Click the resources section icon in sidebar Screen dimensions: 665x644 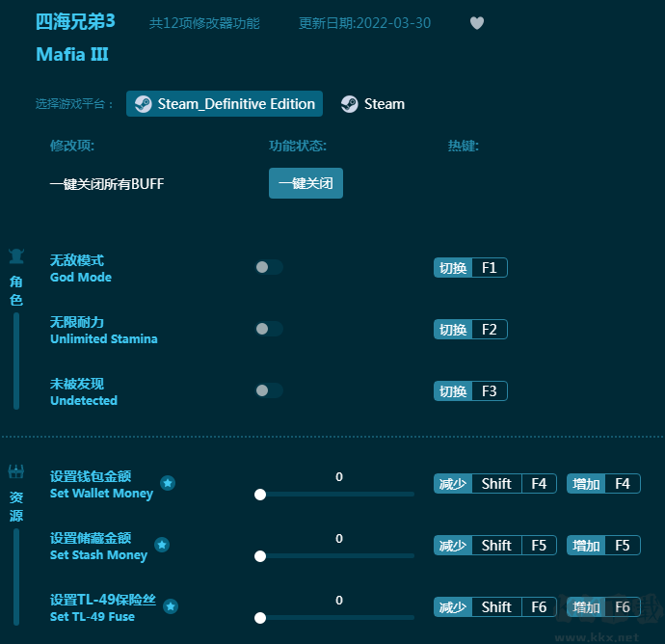[x=16, y=471]
